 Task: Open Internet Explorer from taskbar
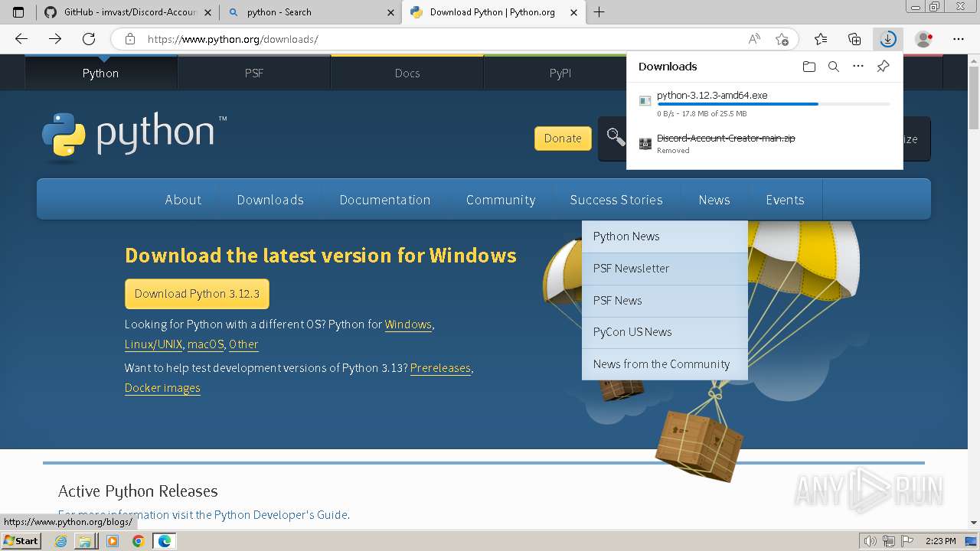tap(61, 541)
